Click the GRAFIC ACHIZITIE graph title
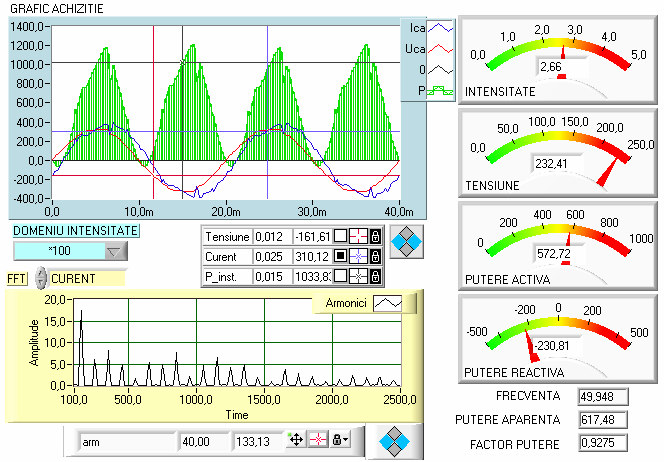The image size is (664, 462). [56, 8]
